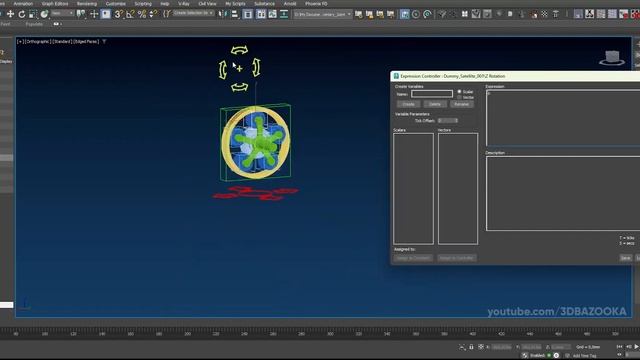Toggle Select and Manipulate icon
The height and width of the screenshot is (360, 640).
click(x=94, y=14)
